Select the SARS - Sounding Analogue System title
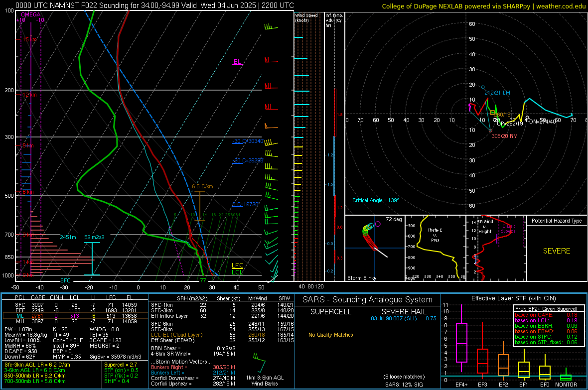 368,300
